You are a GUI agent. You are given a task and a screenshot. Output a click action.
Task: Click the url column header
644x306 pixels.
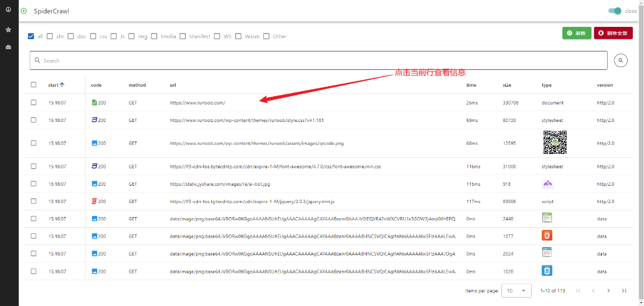[x=173, y=85]
